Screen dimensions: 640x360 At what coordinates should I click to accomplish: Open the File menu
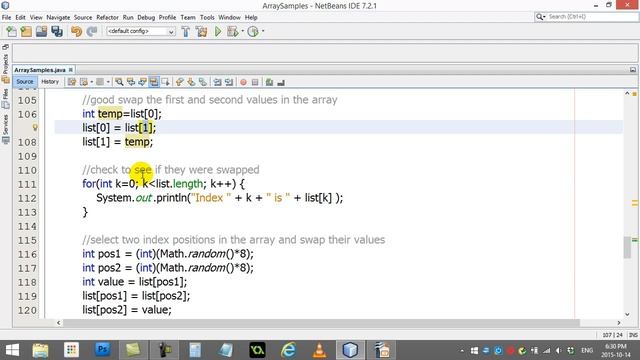7,18
